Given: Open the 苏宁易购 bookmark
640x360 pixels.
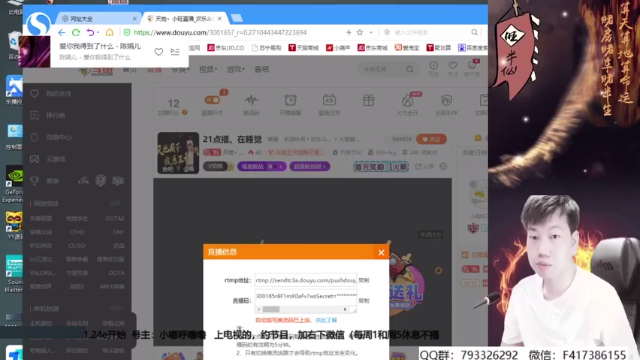Looking at the screenshot, I should click(x=267, y=48).
